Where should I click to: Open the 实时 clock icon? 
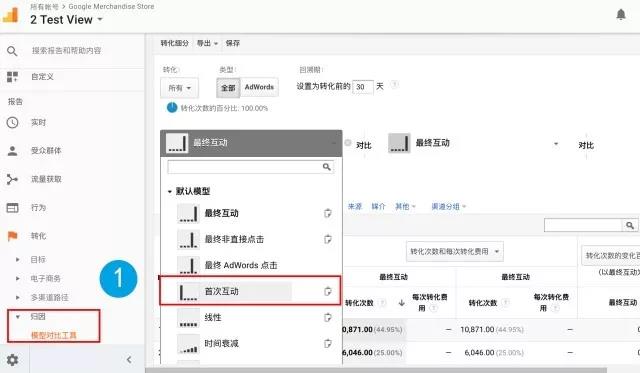point(12,122)
